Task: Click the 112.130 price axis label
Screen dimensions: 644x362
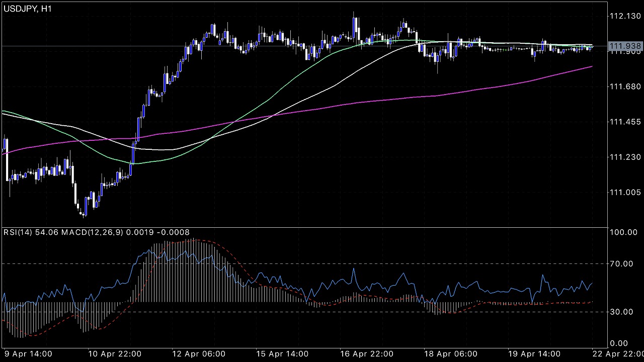Action: [x=624, y=17]
